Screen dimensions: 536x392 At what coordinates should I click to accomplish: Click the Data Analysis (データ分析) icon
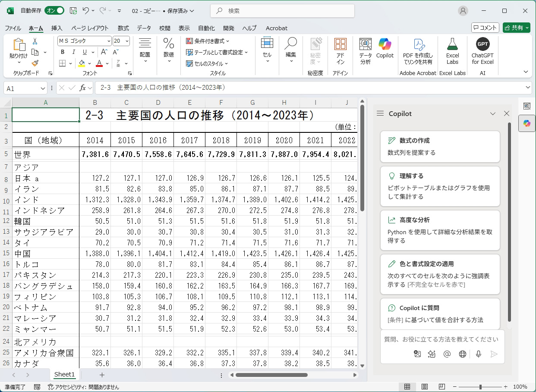365,50
